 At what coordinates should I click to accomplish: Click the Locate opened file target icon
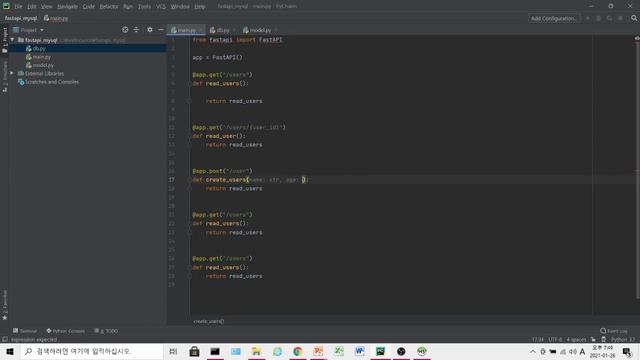125,30
